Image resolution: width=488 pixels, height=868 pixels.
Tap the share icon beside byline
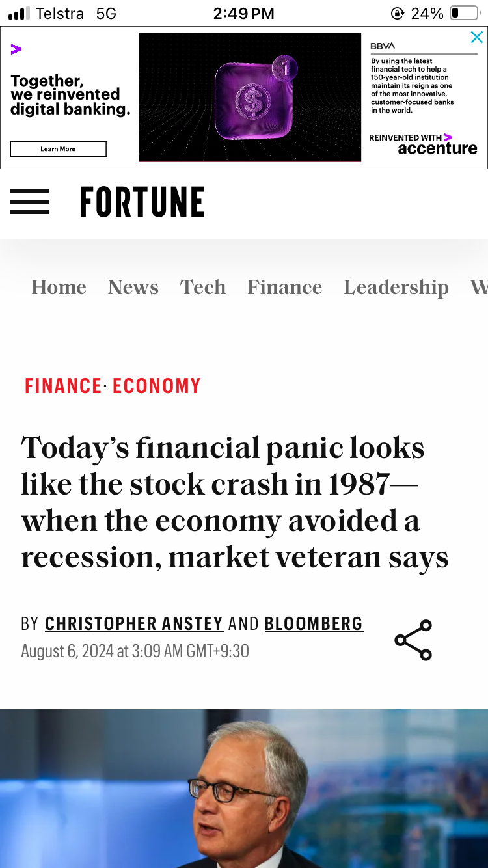click(413, 640)
